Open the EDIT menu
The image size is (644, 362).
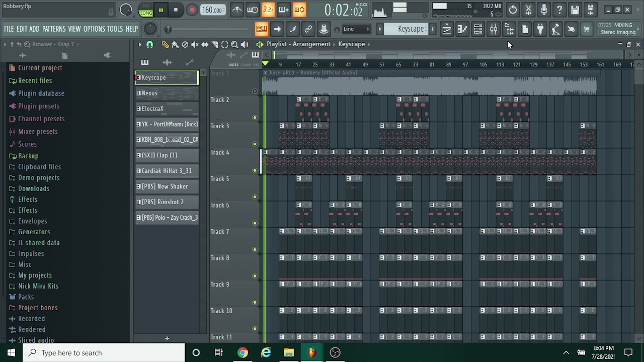[x=22, y=29]
